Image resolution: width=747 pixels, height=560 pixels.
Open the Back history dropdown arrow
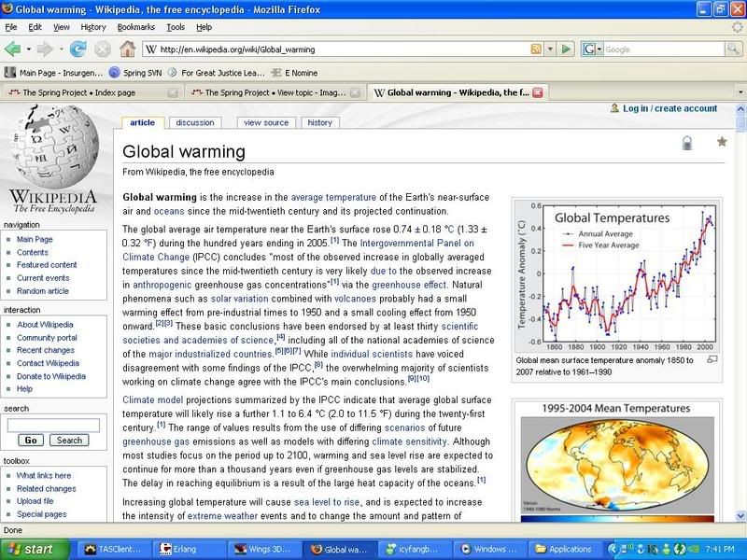29,49
